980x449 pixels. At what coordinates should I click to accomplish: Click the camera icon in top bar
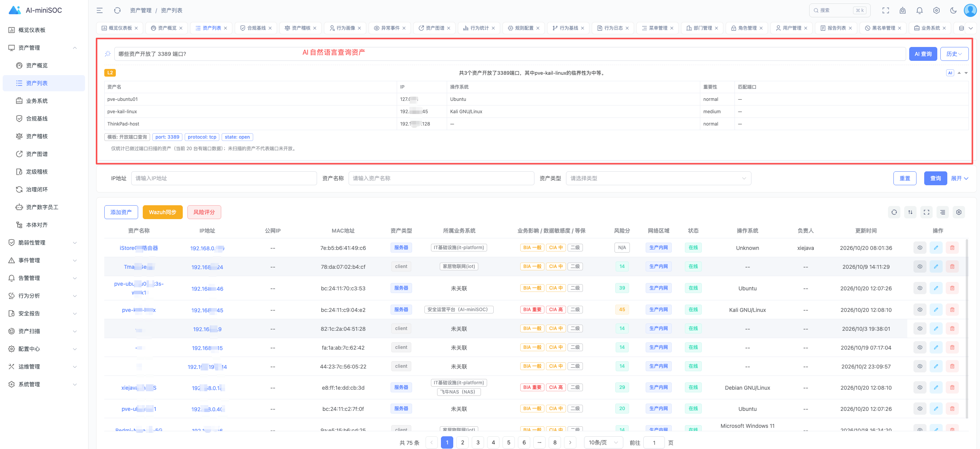(x=903, y=10)
